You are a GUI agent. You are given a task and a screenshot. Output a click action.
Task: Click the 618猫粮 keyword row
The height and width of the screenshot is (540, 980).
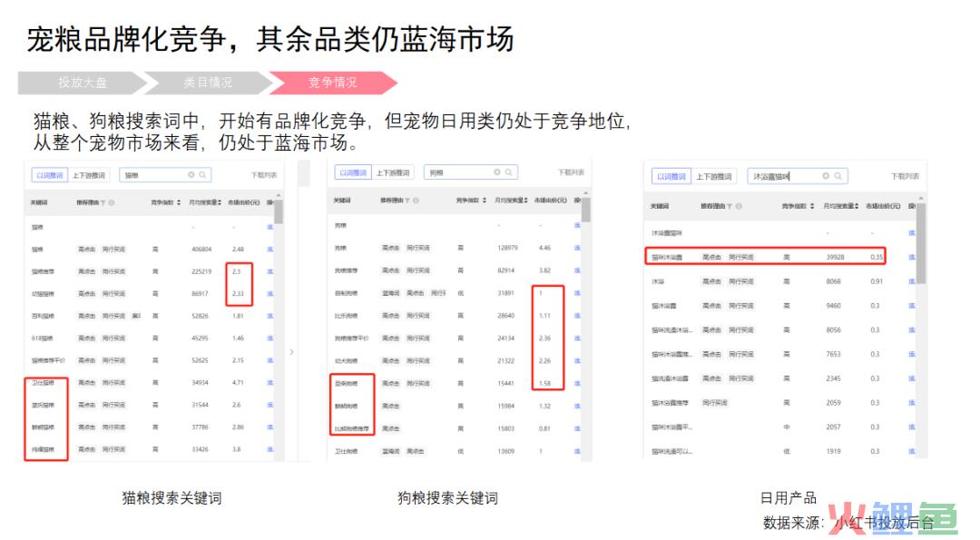pyautogui.click(x=43, y=339)
